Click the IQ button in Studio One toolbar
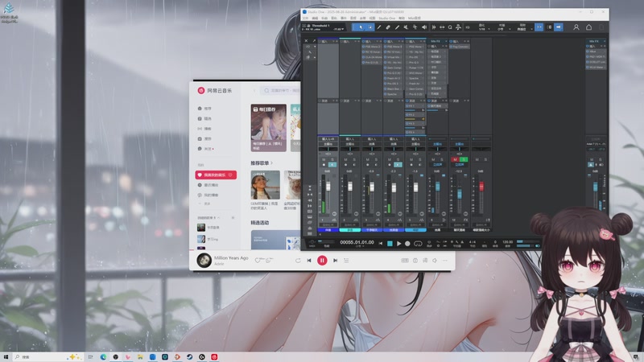 [x=468, y=27]
